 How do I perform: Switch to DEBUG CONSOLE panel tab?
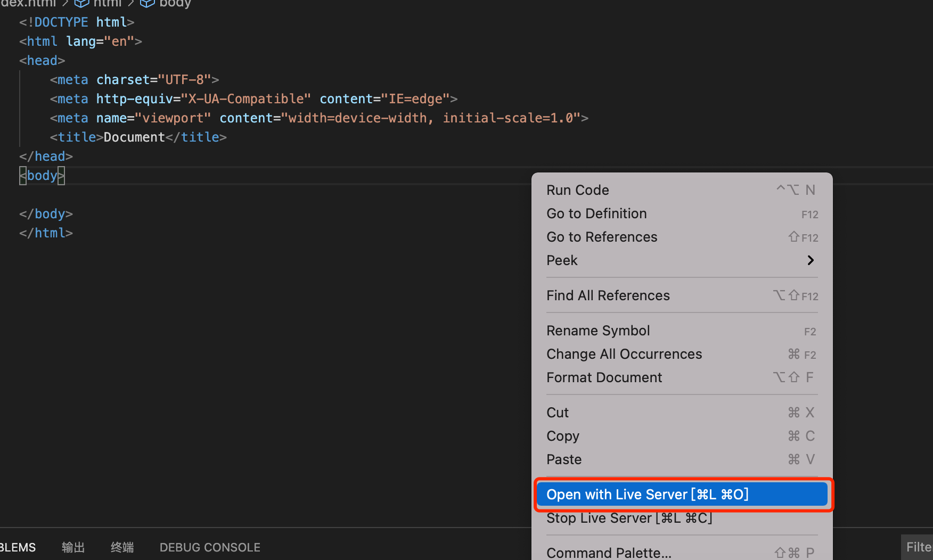(210, 547)
